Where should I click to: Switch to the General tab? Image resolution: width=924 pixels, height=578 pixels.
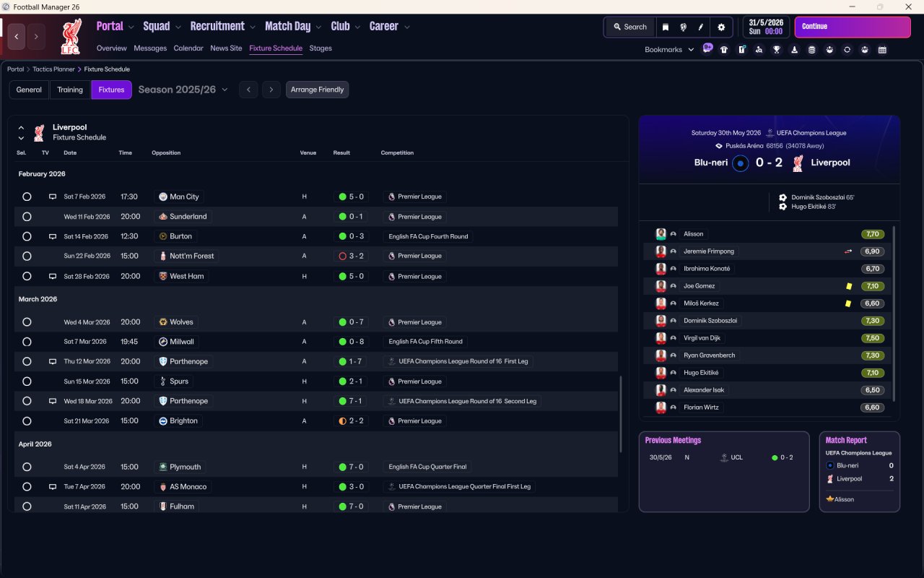pos(29,90)
